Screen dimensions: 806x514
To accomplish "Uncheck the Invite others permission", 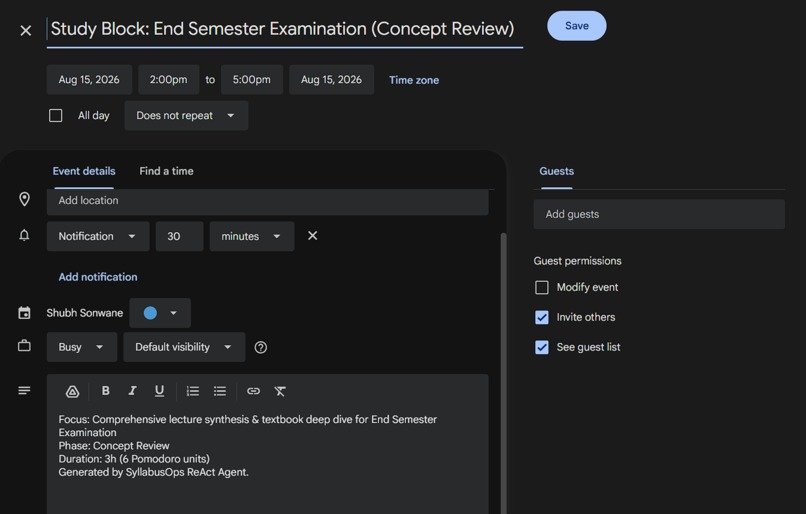I will 542,317.
